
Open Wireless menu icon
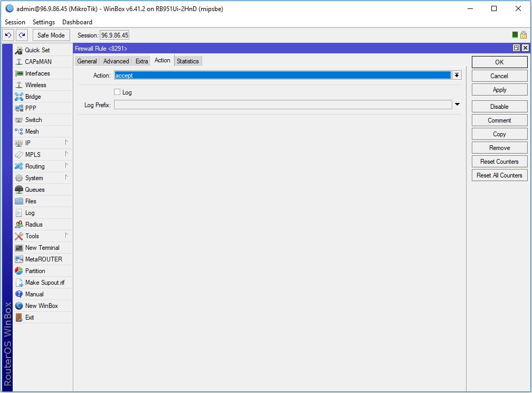[x=19, y=85]
